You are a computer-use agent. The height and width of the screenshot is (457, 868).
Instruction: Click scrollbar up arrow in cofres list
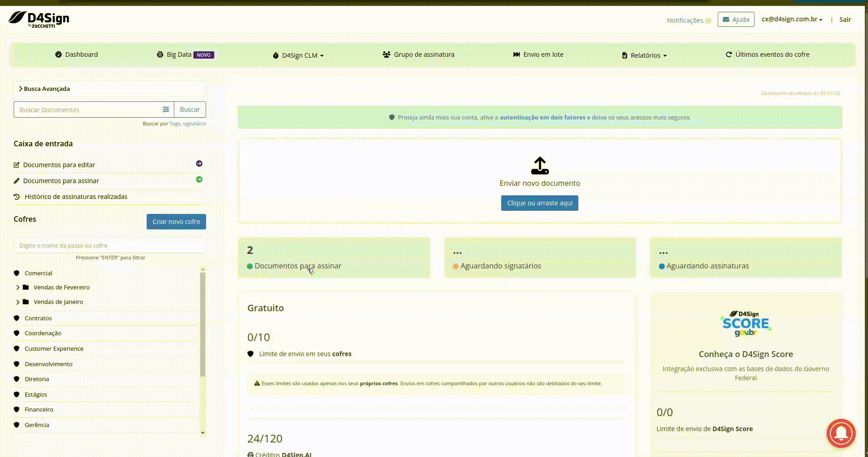[202, 269]
